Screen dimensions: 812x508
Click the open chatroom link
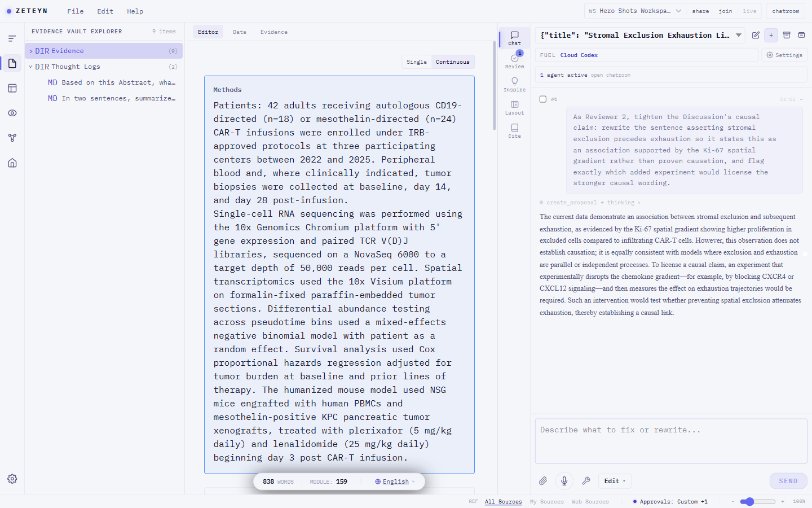click(611, 75)
